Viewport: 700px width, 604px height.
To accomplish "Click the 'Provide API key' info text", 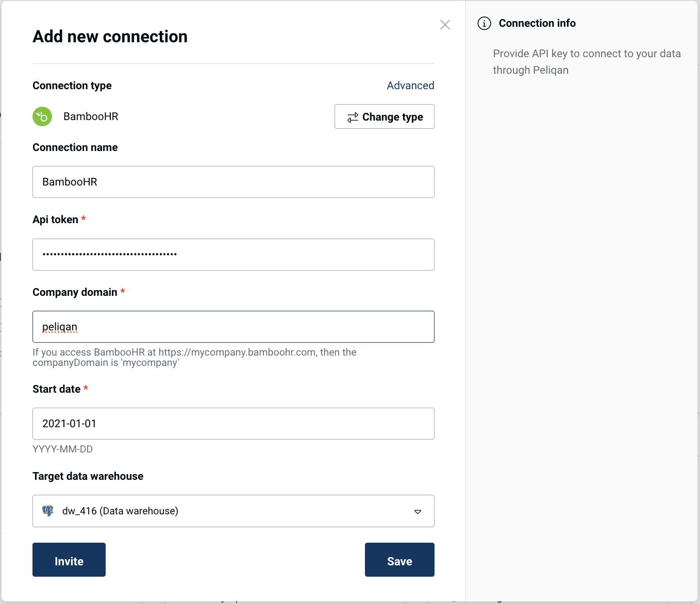I will 587,62.
